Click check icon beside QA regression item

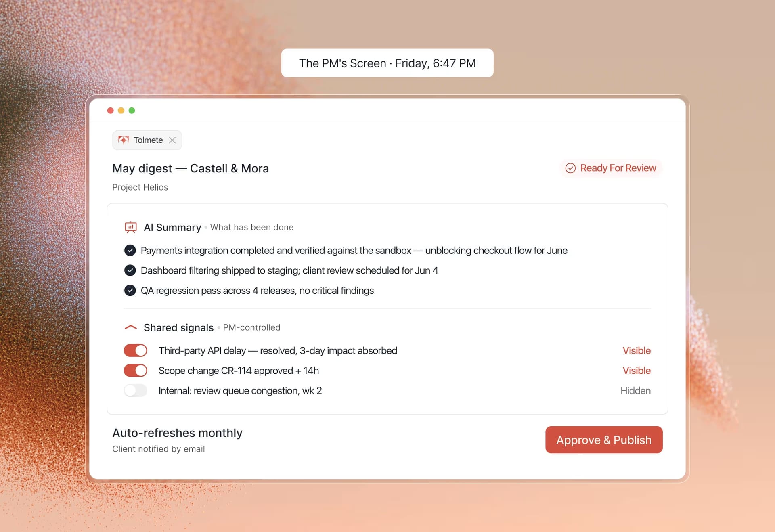(130, 291)
